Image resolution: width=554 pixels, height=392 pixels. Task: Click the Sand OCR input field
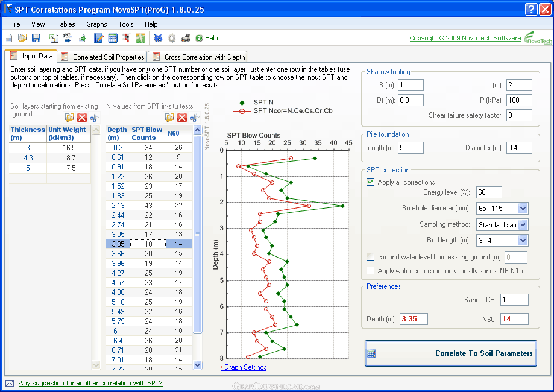514,300
